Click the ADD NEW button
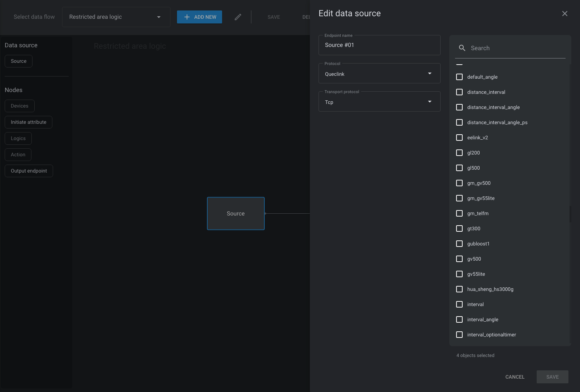This screenshot has height=392, width=580. pos(199,17)
